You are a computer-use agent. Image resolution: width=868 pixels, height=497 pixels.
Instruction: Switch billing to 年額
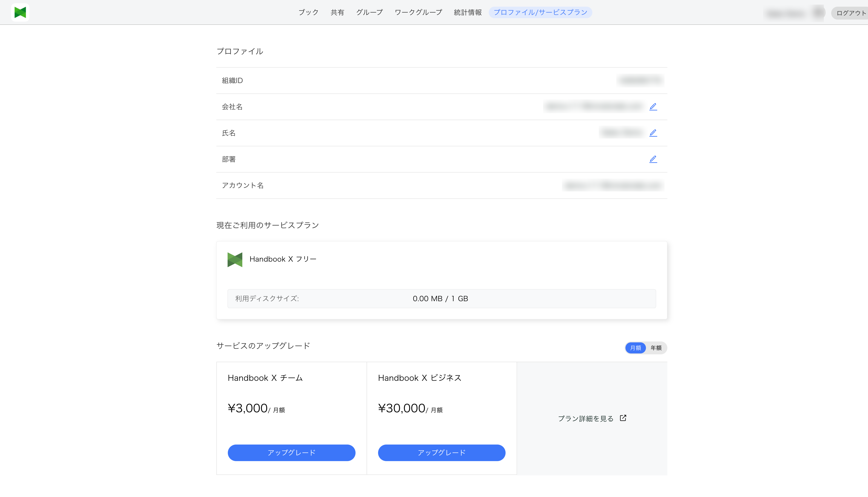click(656, 347)
